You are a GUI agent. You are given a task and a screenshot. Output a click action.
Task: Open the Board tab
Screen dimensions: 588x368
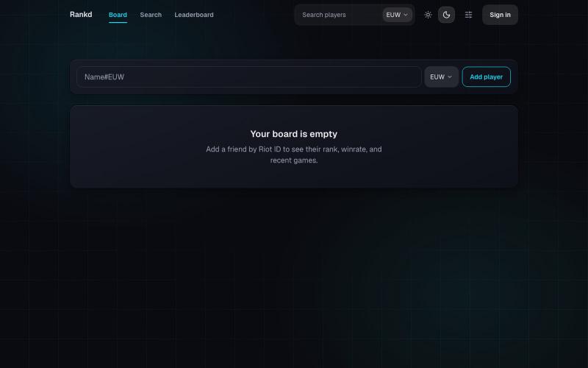click(x=118, y=15)
